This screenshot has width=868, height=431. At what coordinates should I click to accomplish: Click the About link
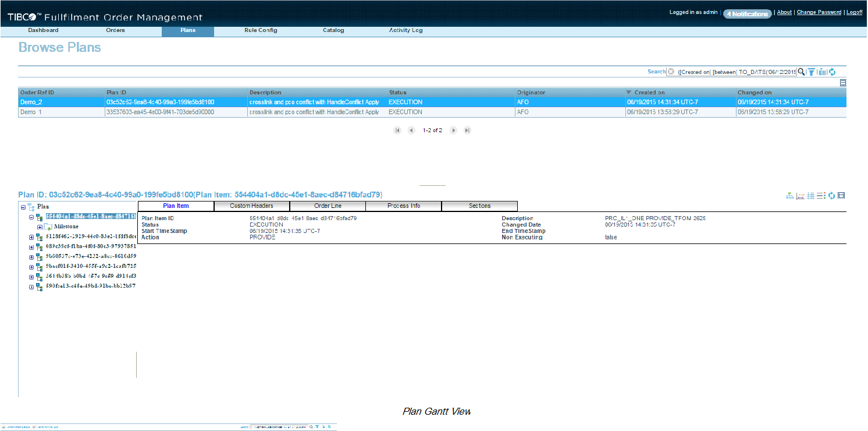click(x=784, y=12)
